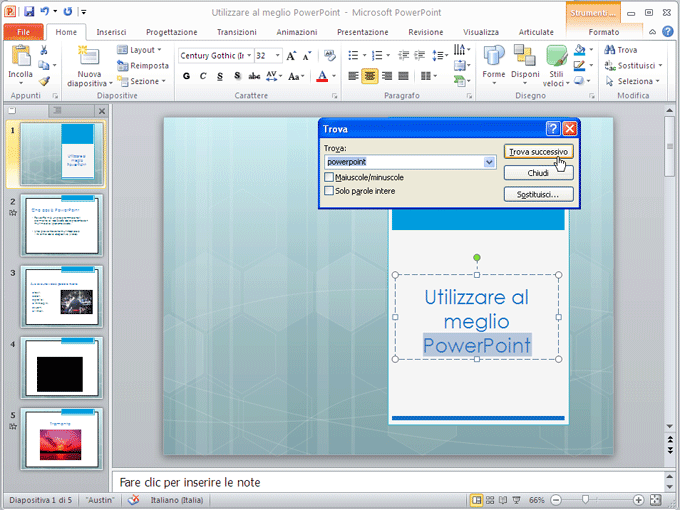Open font color dropdown arrow
Image resolution: width=680 pixels, height=510 pixels.
(x=334, y=76)
